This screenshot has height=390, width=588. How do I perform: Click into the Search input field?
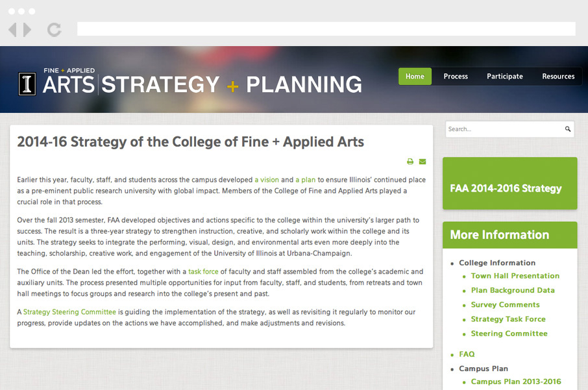point(503,129)
